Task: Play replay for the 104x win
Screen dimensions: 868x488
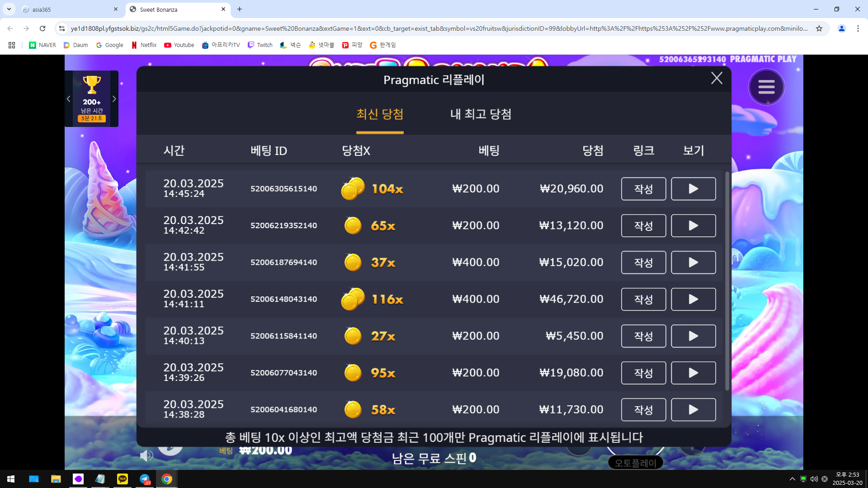Action: (693, 189)
